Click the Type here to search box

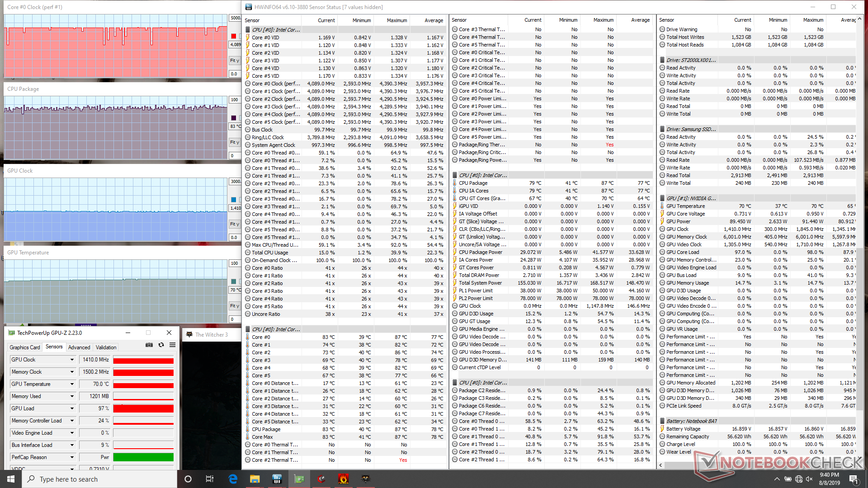tap(99, 479)
